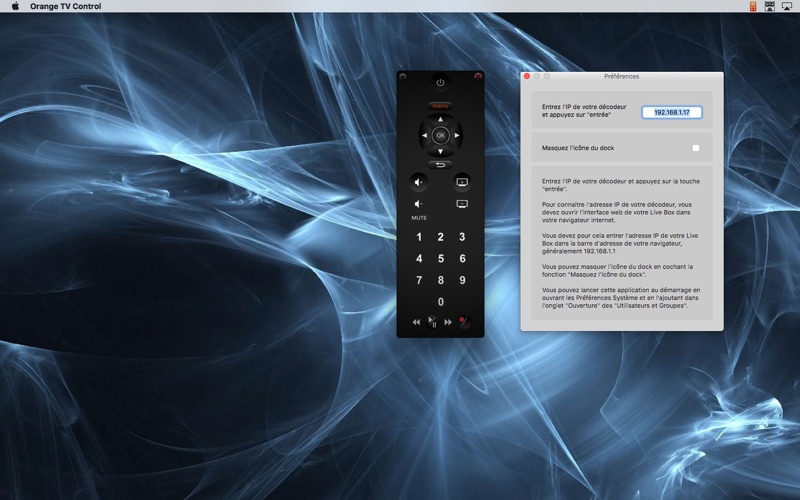Click digit 1 on the keypad
The height and width of the screenshot is (500, 800).
point(419,237)
